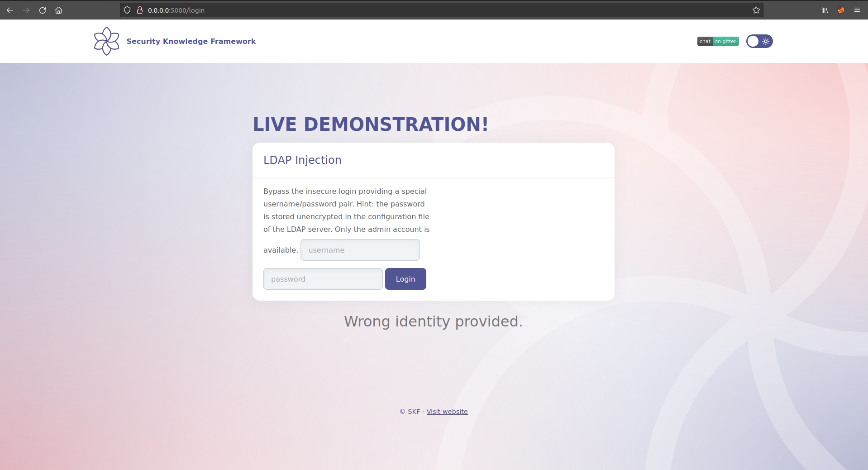This screenshot has height=470, width=868.
Task: Open the tracking protection shield icon
Action: pos(127,10)
